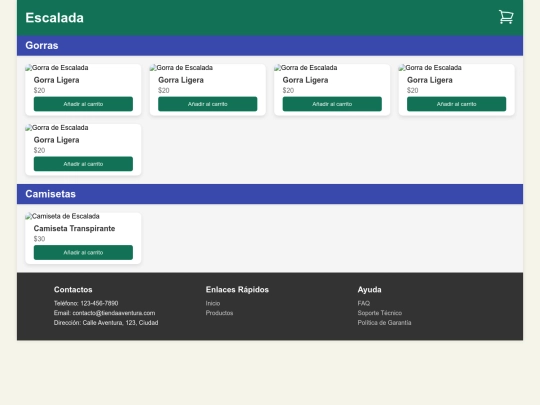
Task: Open the Productos footer link
Action: pos(219,313)
